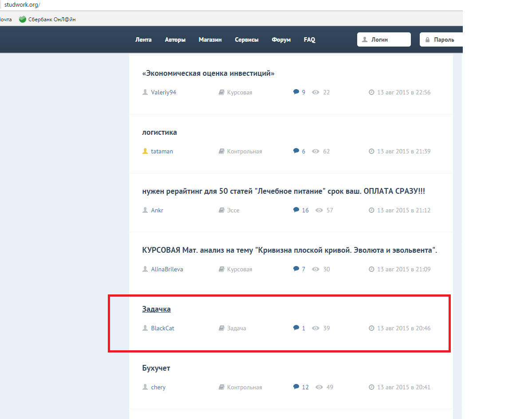Click clock icon beside 21:39 timestamp

pyautogui.click(x=371, y=151)
